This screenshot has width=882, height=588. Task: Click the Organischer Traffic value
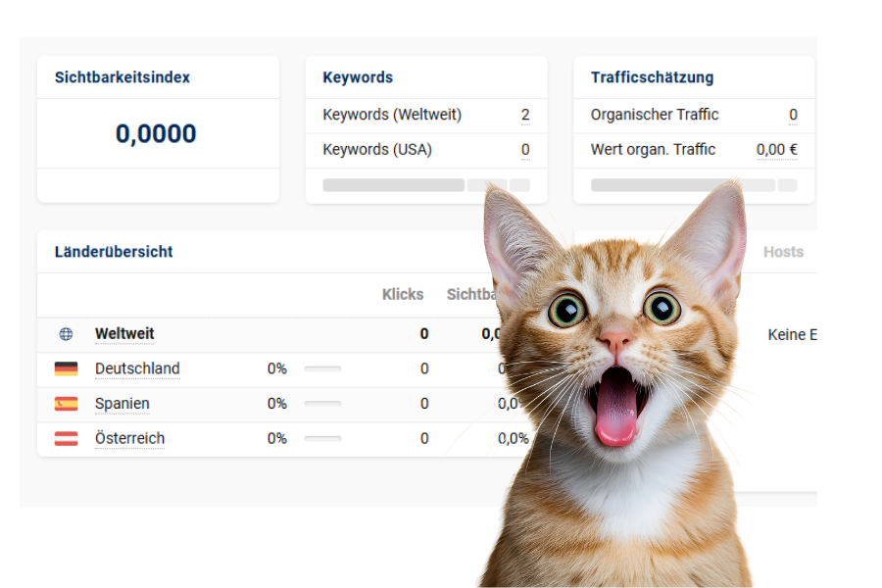tap(793, 115)
